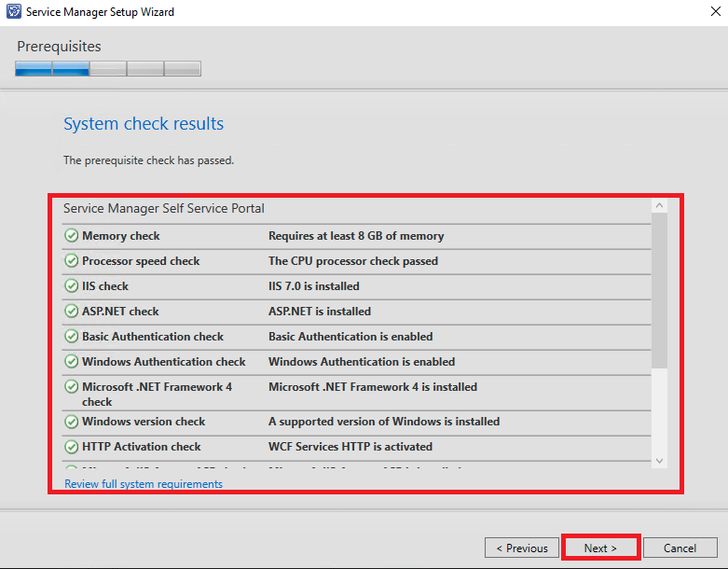Viewport: 728px width, 569px height.
Task: Open Review full system requirements link
Action: point(144,484)
